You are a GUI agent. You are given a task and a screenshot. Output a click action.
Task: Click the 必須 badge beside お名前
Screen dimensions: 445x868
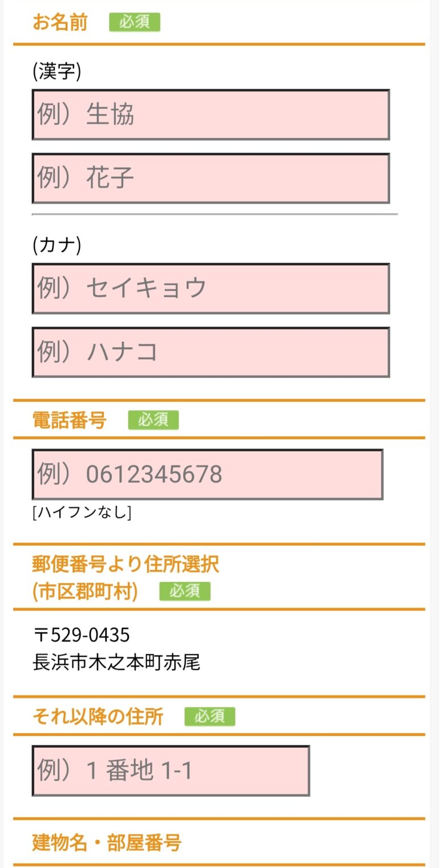[135, 22]
